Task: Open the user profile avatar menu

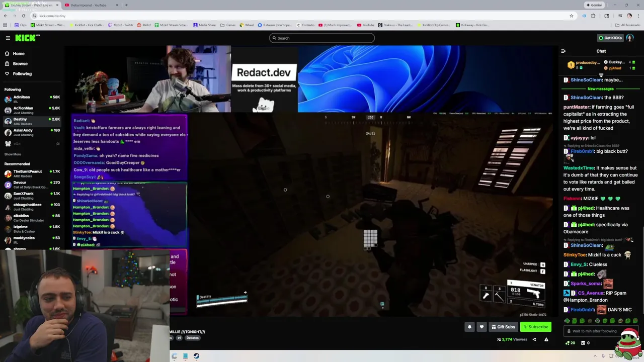Action: pos(630,38)
